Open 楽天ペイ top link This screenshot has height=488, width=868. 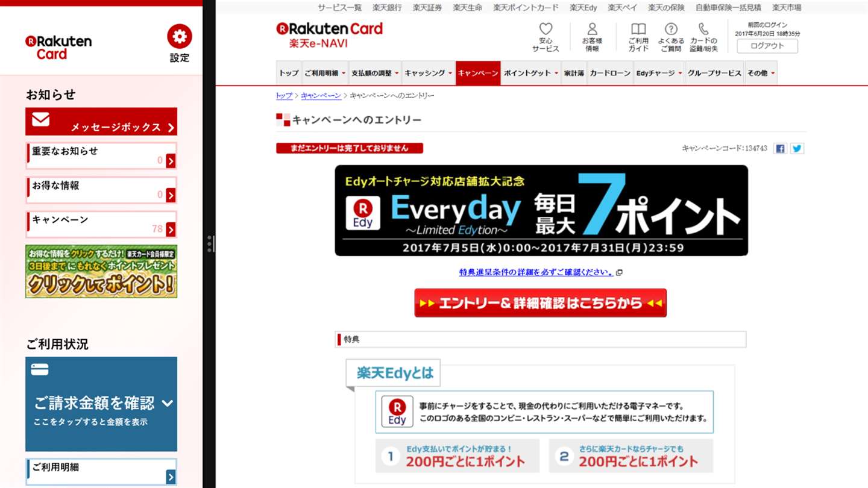(623, 8)
